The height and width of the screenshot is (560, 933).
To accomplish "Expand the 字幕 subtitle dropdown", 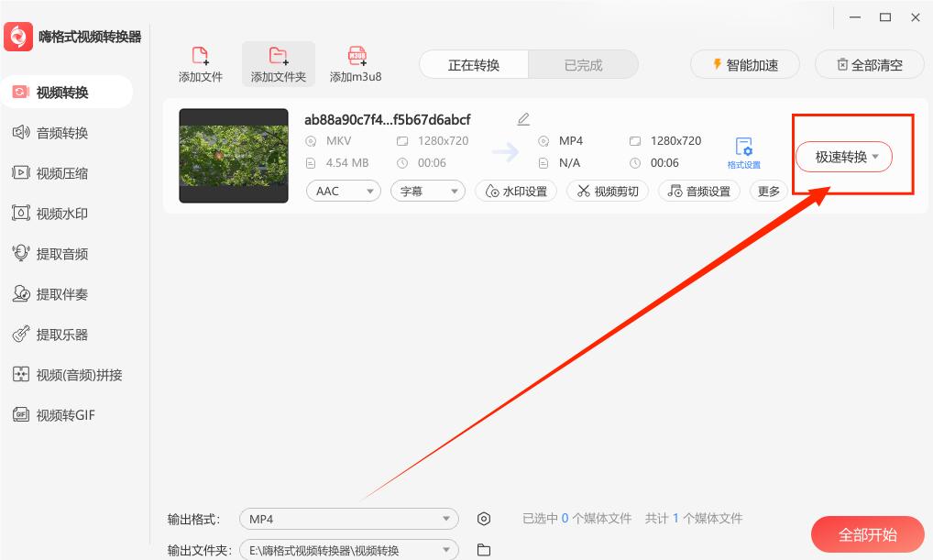I will (427, 191).
